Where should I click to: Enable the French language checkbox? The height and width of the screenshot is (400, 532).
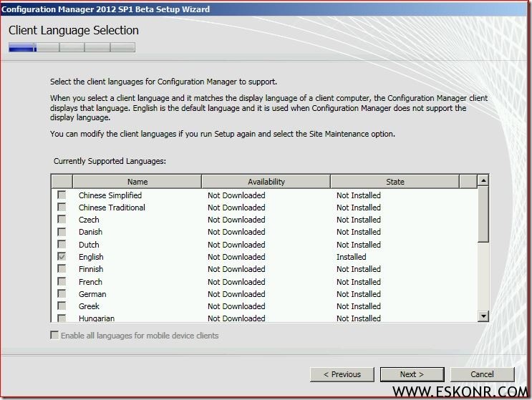tap(62, 282)
